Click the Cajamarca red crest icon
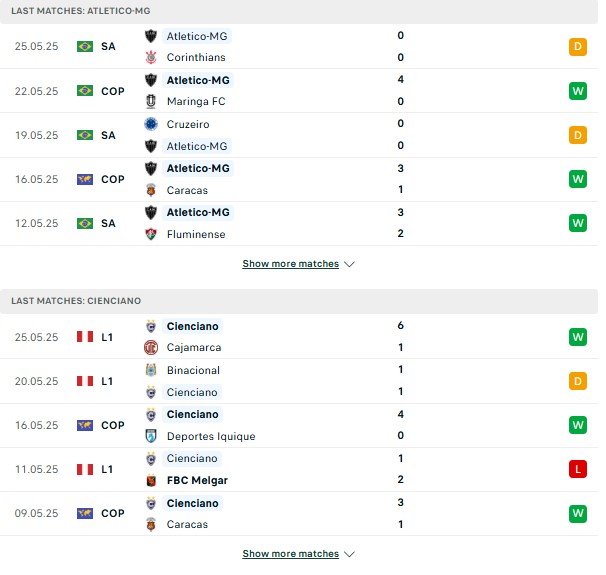606x575 pixels. 151,347
